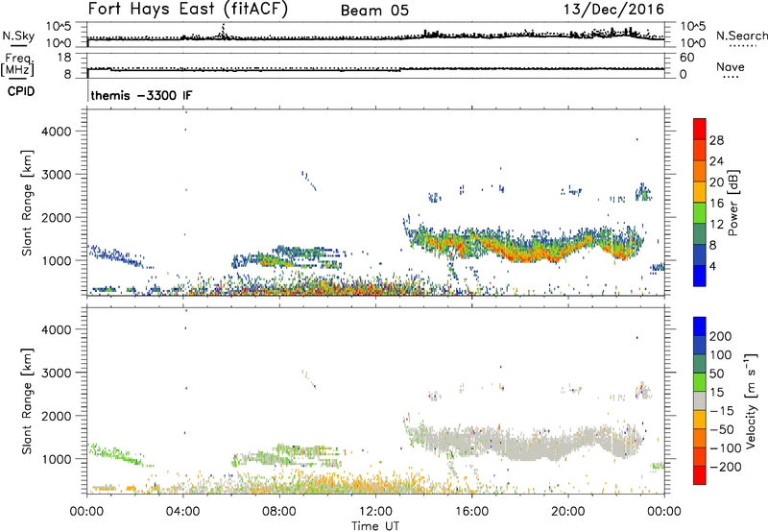The height and width of the screenshot is (532, 768).
Task: Click the 'N.Sky' legend label
Action: (x=18, y=36)
